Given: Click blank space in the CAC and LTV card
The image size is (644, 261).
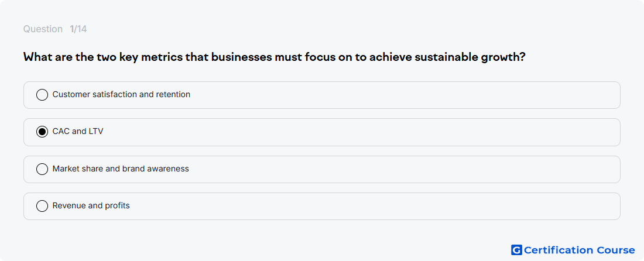Looking at the screenshot, I should point(361,132).
